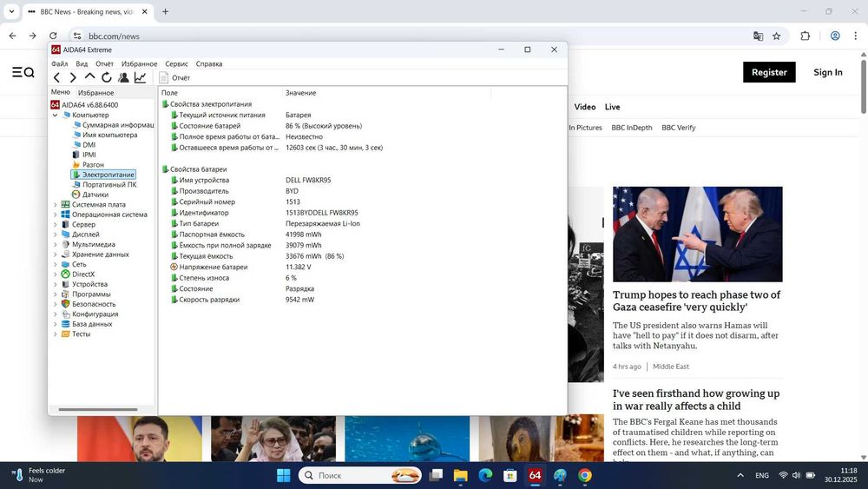Open the Файл menu

59,63
